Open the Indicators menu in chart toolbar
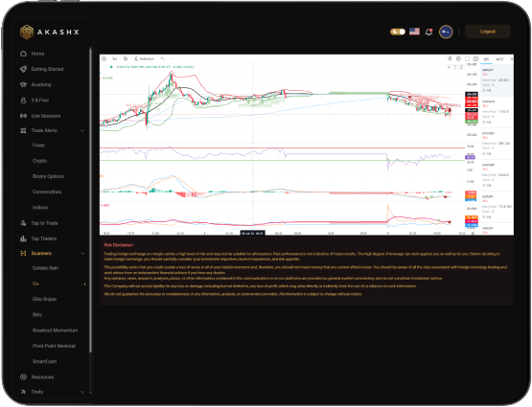 pyautogui.click(x=144, y=58)
